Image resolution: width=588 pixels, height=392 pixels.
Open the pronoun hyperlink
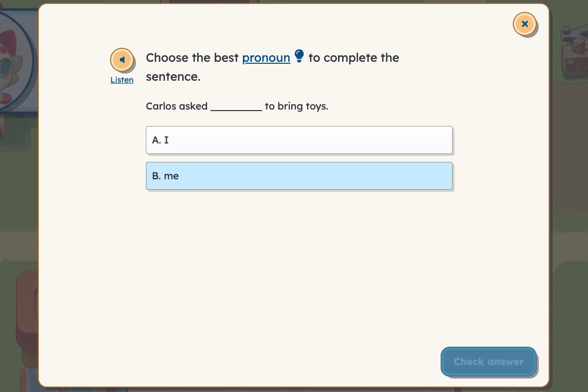(266, 57)
